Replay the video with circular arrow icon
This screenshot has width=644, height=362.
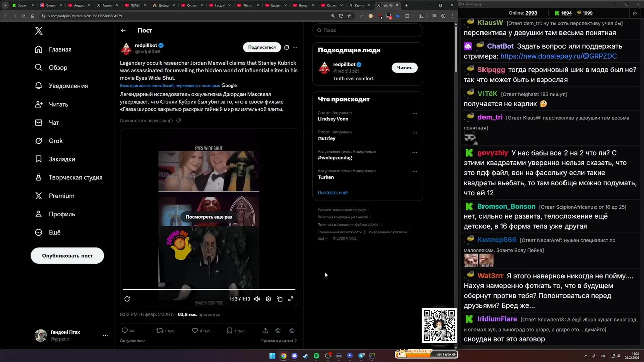[x=127, y=299]
